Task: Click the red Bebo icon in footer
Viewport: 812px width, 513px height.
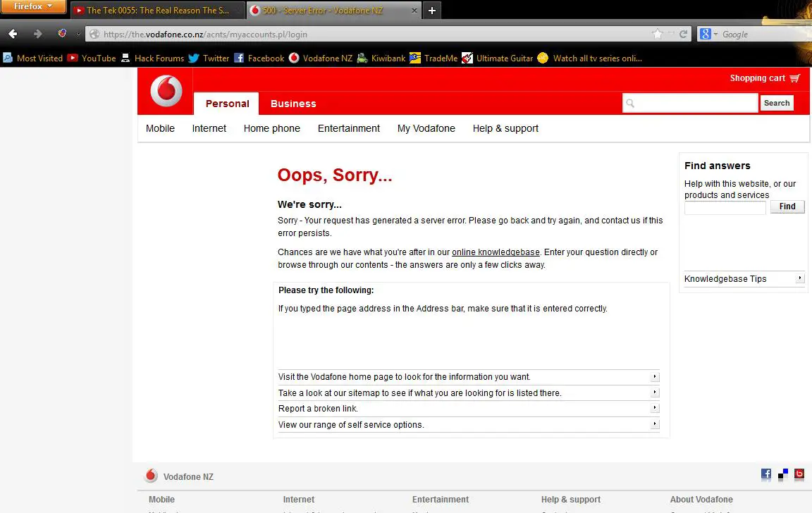Action: (799, 474)
